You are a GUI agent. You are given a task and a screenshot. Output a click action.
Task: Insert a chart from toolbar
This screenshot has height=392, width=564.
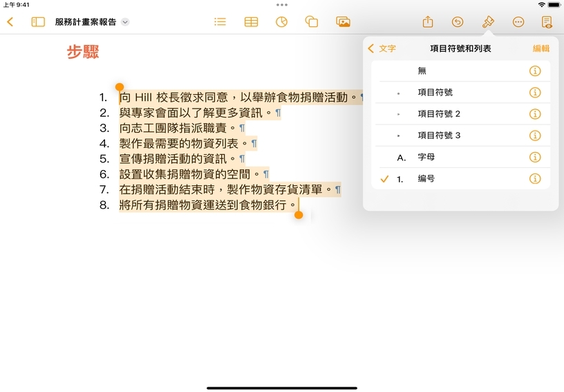tap(281, 22)
